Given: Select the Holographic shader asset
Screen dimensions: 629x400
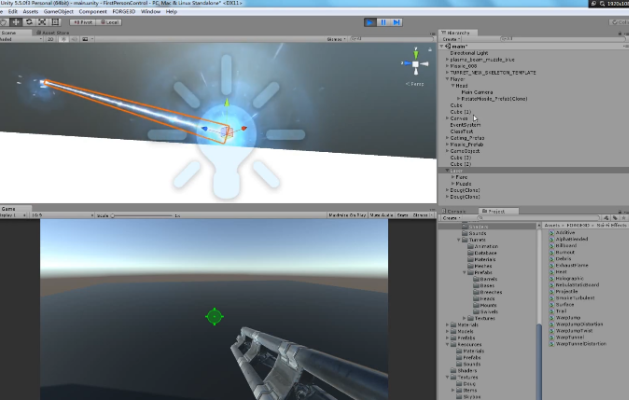Looking at the screenshot, I should point(566,278).
